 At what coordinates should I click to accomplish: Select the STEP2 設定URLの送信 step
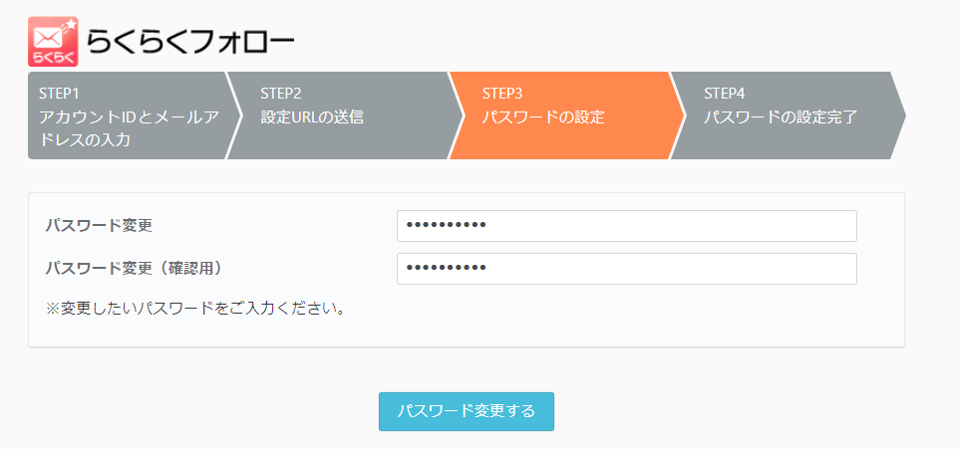346,116
